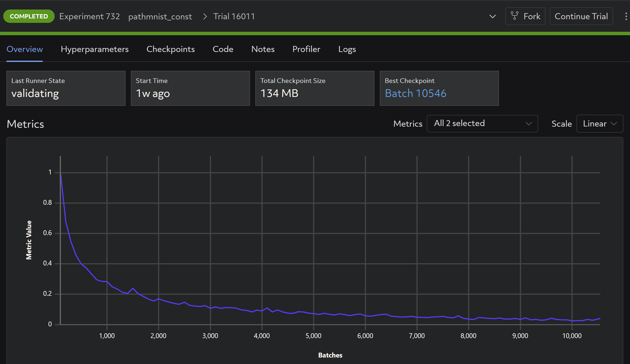This screenshot has height=364, width=630.
Task: Click the Continue Trial button
Action: tap(581, 16)
